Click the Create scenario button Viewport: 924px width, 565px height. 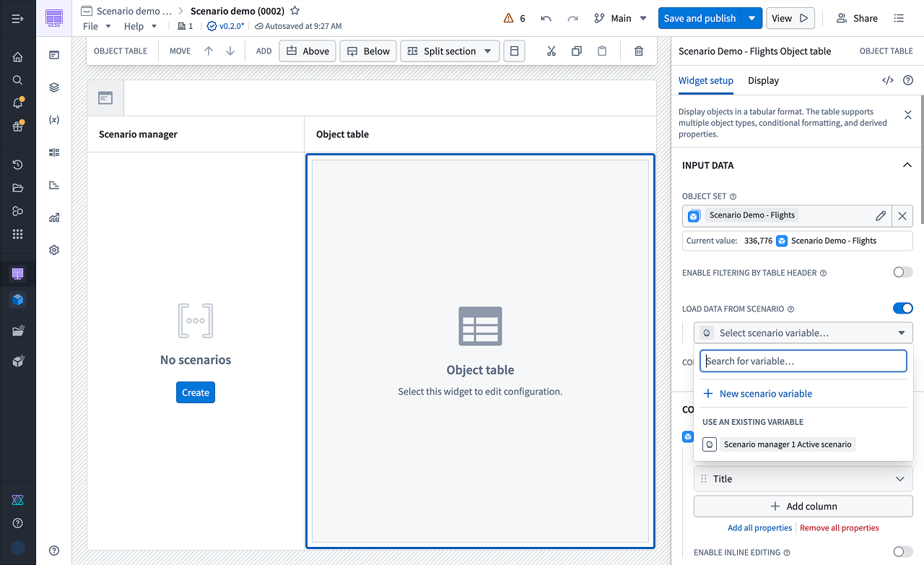coord(196,392)
